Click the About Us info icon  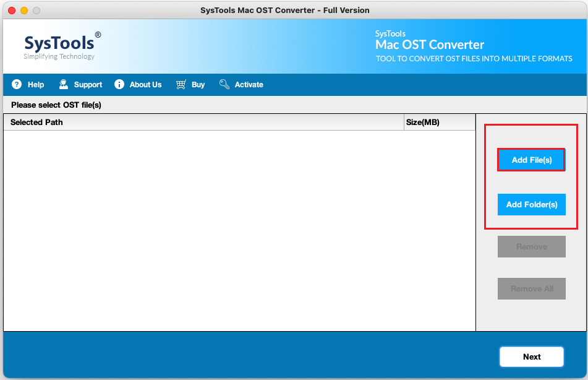pyautogui.click(x=119, y=85)
